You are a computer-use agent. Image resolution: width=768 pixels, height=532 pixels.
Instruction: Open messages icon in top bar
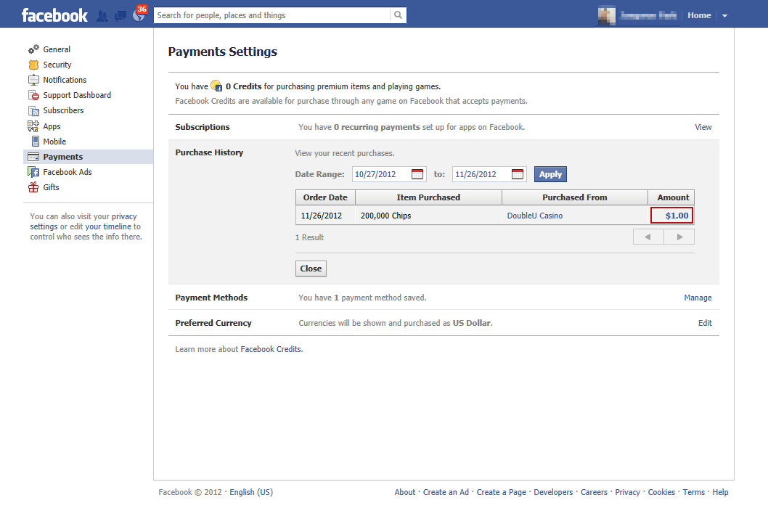tap(120, 16)
